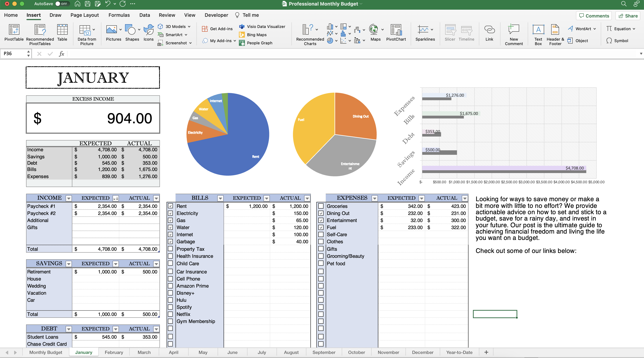Expand the 3D Models dropdown

pos(189,26)
